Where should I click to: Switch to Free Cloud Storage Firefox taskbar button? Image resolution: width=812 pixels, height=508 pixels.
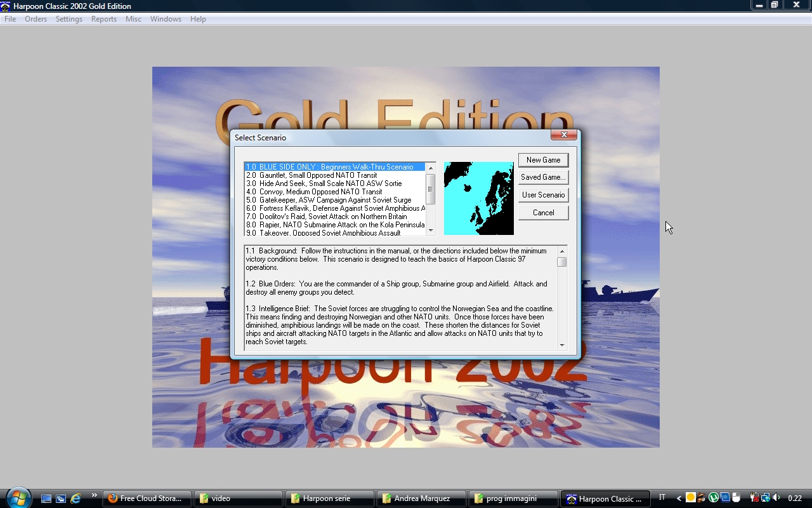tap(148, 498)
